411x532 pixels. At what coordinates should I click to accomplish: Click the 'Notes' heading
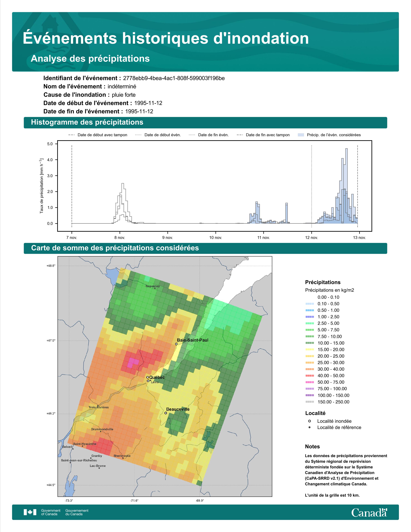pyautogui.click(x=312, y=447)
